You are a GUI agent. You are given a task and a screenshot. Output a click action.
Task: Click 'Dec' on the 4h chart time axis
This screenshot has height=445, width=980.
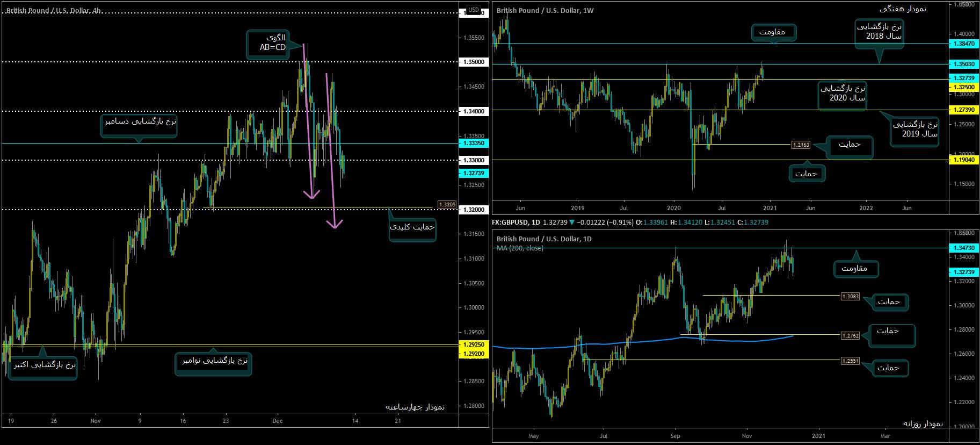(x=277, y=421)
